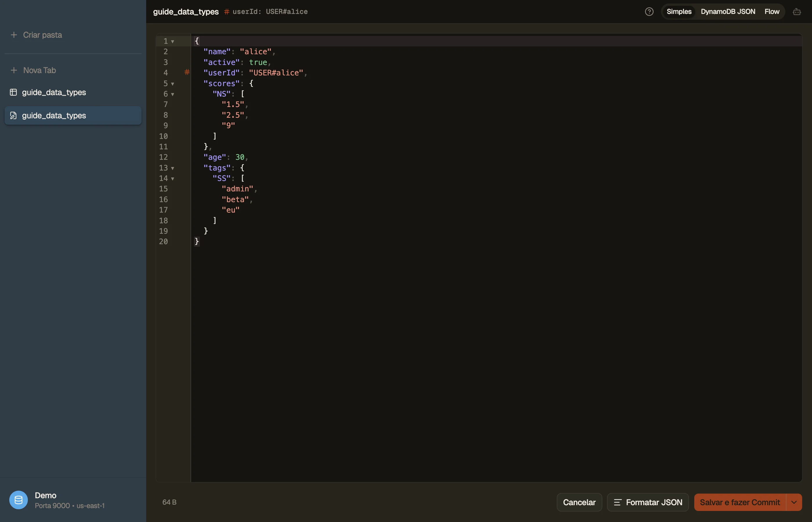Click the header title guide_data_types
The image size is (812, 522).
coord(186,12)
